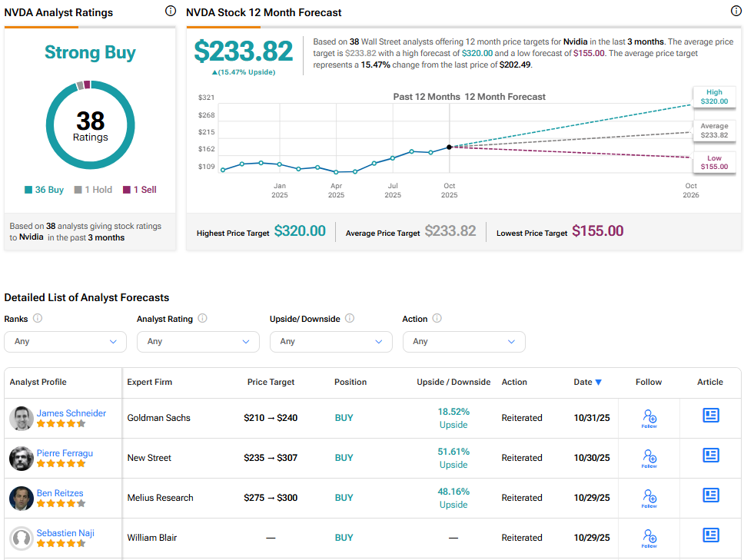Open Pierre Ferragu analyst profile link
744x560 pixels.
(65, 453)
